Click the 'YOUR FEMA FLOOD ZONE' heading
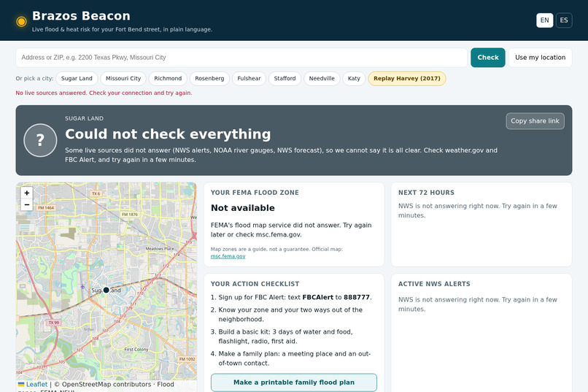Screen dimensions: 588x392 pyautogui.click(x=255, y=193)
